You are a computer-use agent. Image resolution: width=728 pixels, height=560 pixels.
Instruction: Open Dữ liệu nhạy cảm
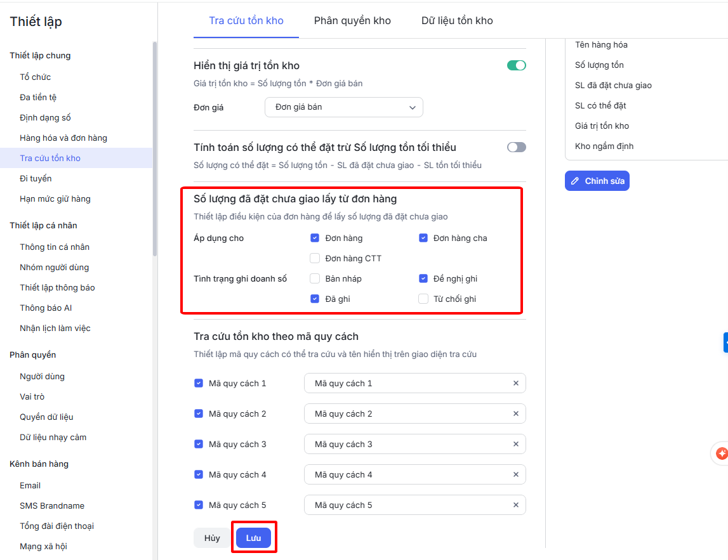(53, 437)
